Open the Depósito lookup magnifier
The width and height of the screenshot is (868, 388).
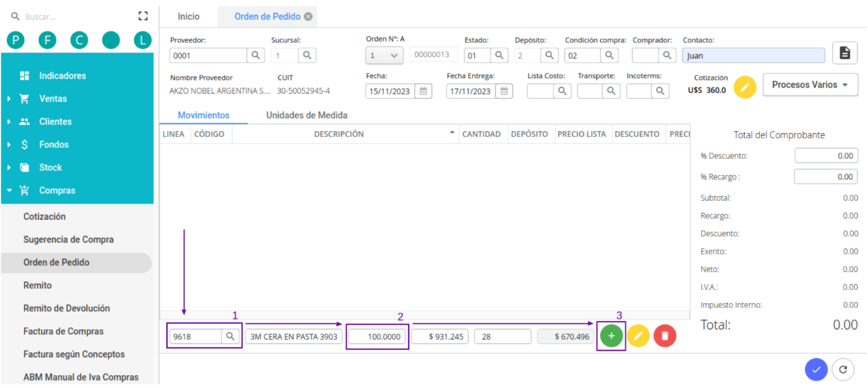[550, 56]
